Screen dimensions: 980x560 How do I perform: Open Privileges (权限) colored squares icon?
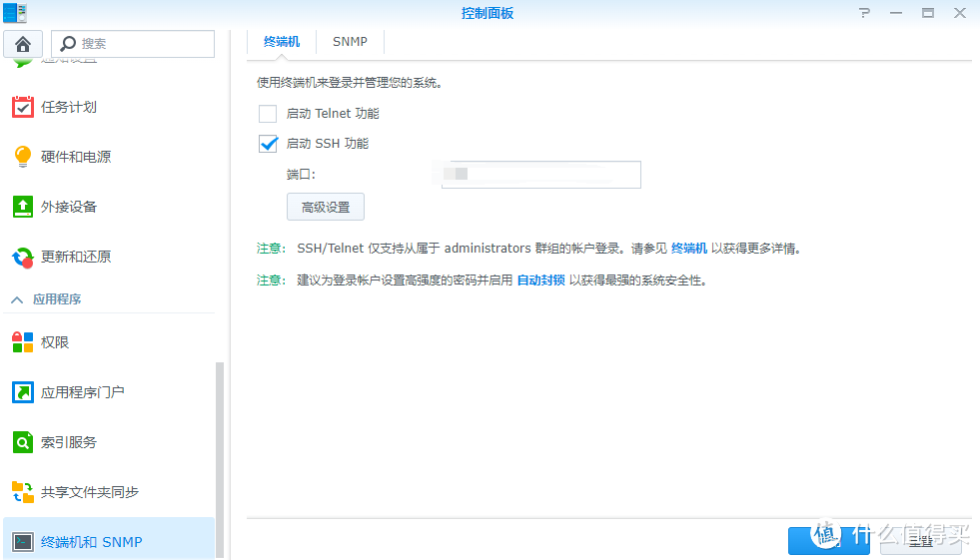(23, 342)
